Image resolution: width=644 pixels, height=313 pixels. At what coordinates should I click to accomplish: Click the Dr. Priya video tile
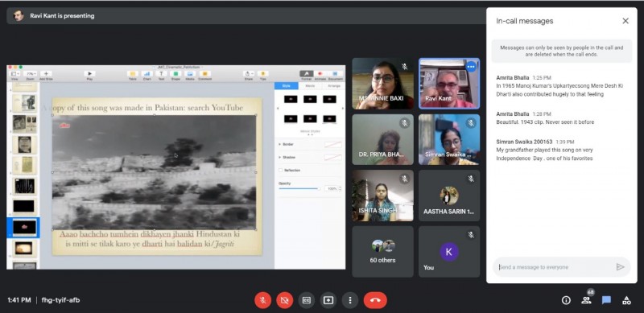coord(383,140)
